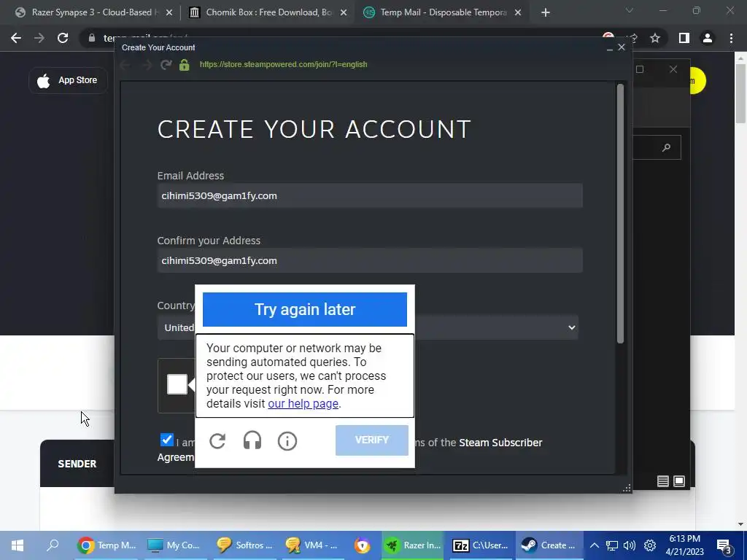747x560 pixels.
Task: Open Windows taskbar search
Action: (53, 545)
